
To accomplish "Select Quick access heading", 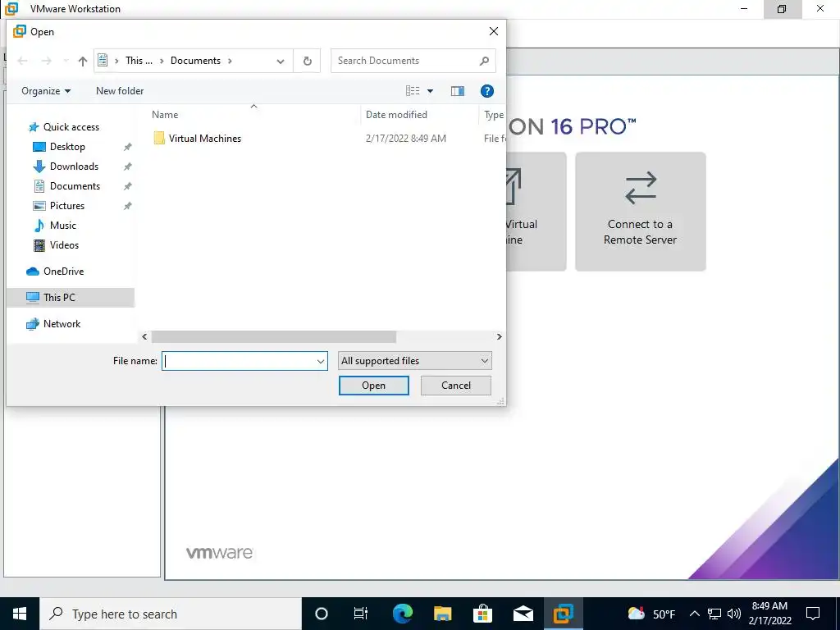I will [x=71, y=127].
